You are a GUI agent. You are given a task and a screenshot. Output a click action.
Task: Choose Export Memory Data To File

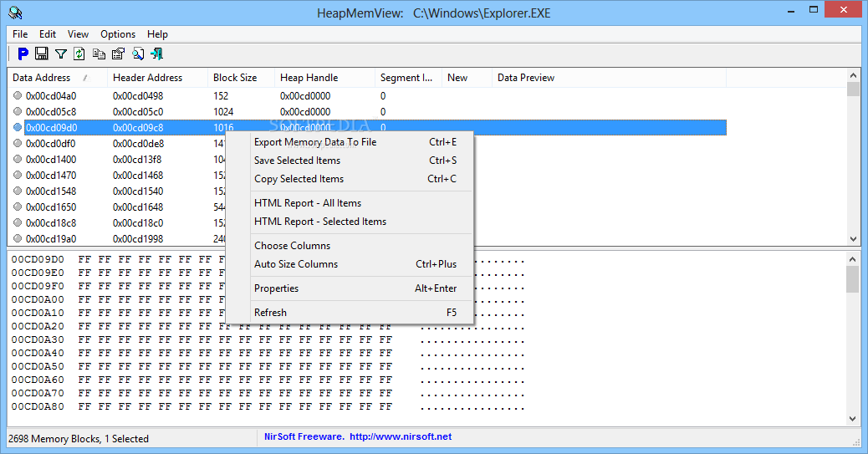(350, 142)
